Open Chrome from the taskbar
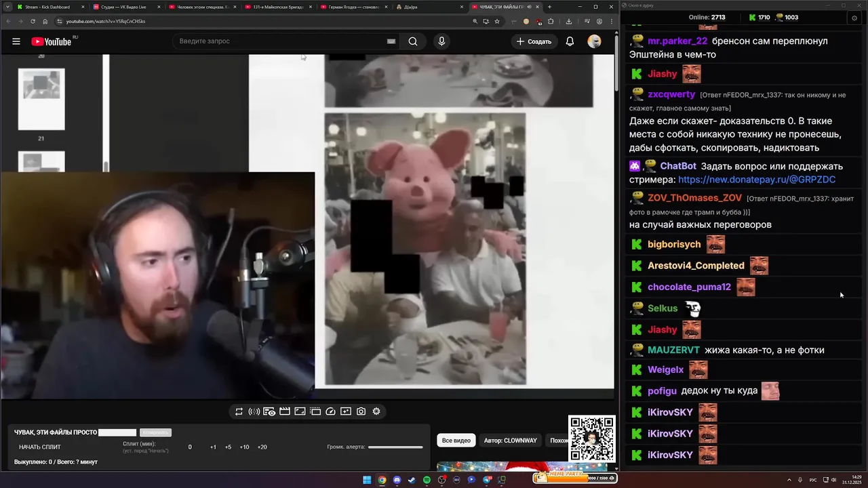The image size is (868, 488). pyautogui.click(x=382, y=480)
